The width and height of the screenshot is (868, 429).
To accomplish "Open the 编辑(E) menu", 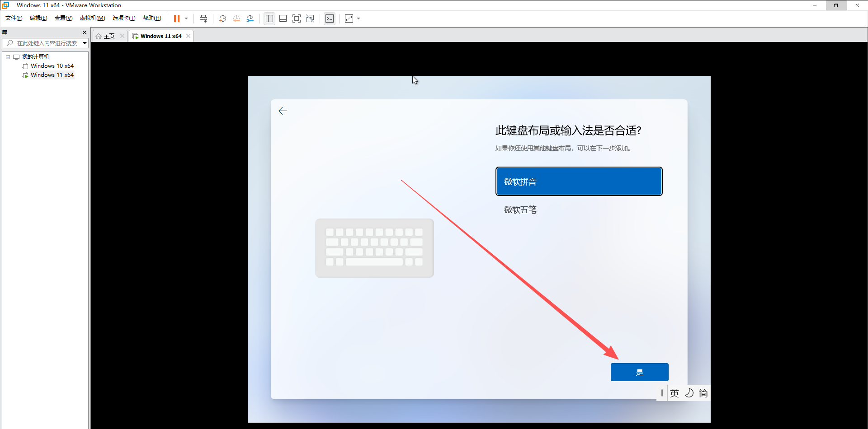I will (x=38, y=18).
